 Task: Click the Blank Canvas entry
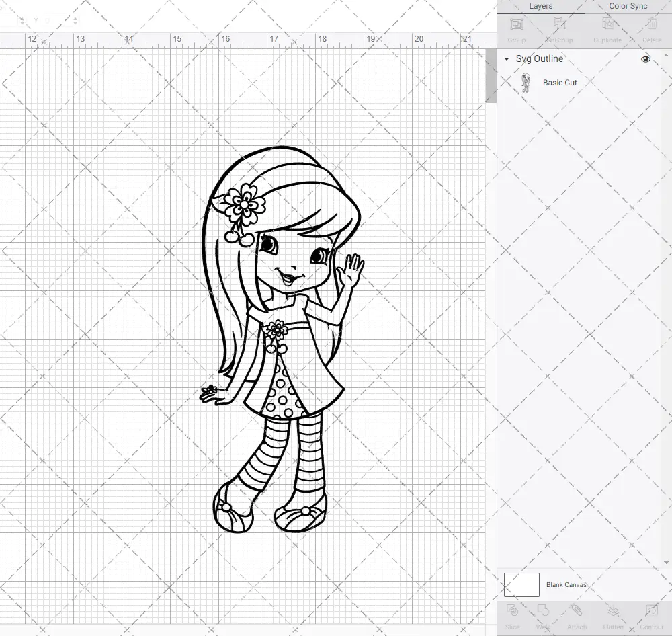(x=566, y=584)
